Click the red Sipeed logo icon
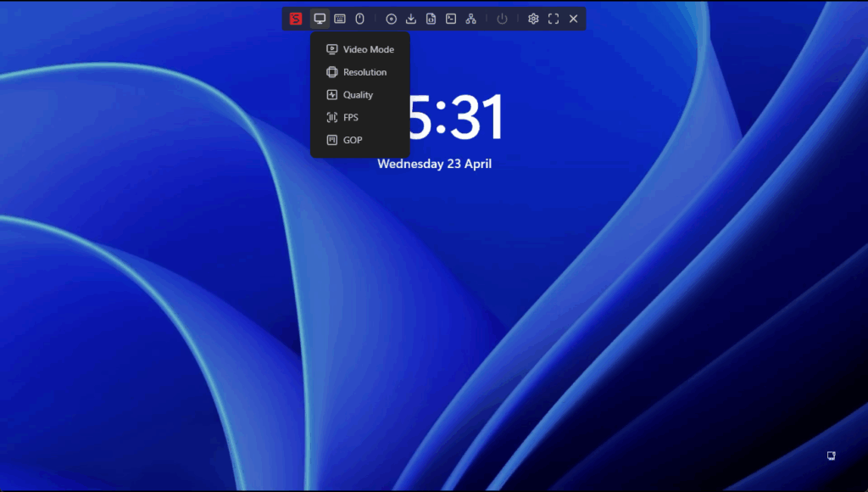This screenshot has height=492, width=868. [296, 19]
